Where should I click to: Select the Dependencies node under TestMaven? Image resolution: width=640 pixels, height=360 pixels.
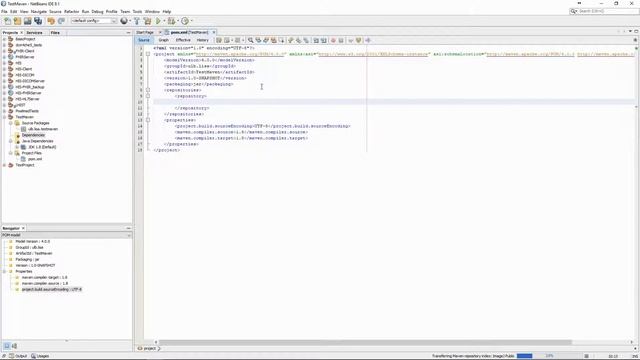click(x=33, y=135)
